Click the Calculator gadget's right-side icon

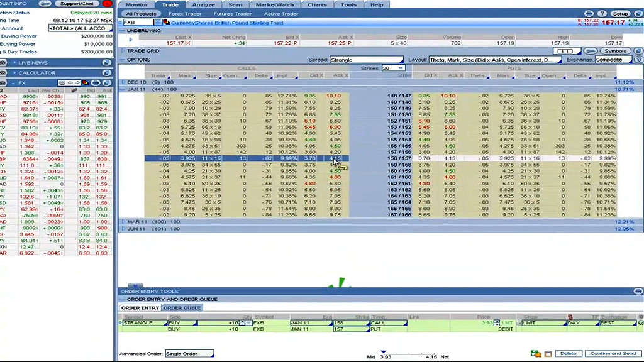[x=107, y=73]
